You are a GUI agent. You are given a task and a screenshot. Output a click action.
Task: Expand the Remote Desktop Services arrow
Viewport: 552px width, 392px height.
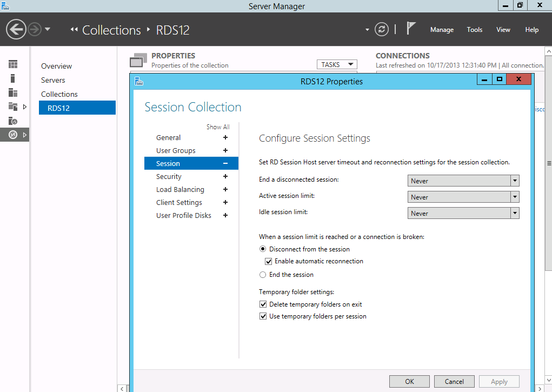(x=25, y=135)
